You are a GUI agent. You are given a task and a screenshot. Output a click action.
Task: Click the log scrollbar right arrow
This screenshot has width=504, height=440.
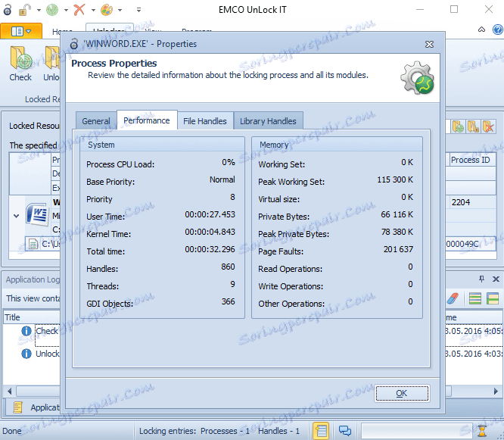[x=496, y=391]
